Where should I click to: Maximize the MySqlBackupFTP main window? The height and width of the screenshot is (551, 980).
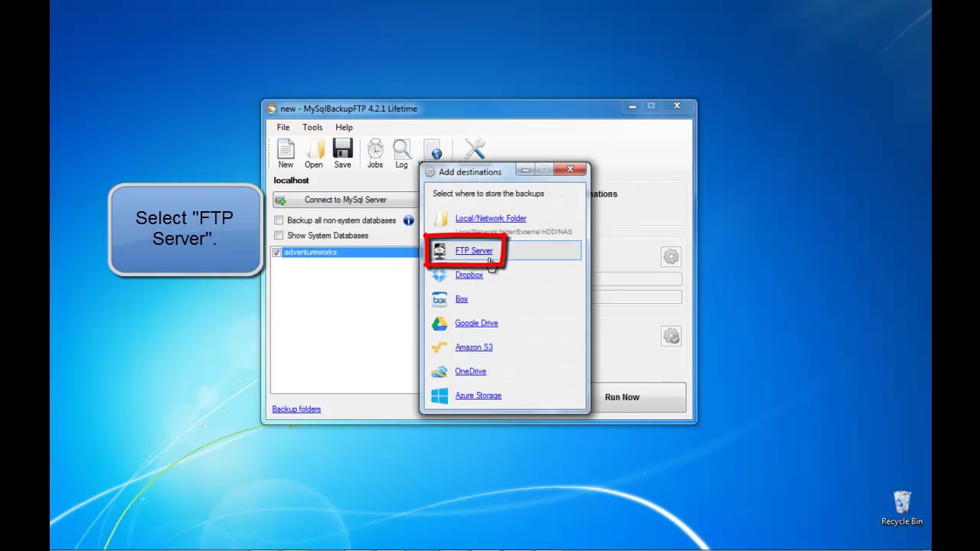[x=652, y=106]
